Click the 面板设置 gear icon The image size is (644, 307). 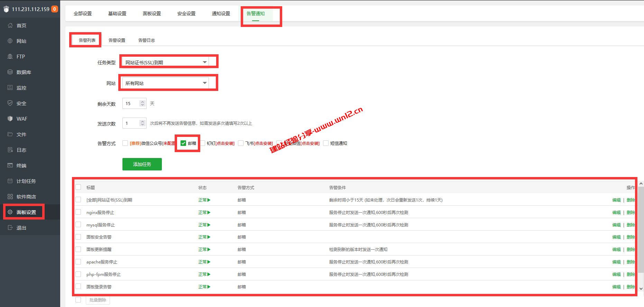10,212
